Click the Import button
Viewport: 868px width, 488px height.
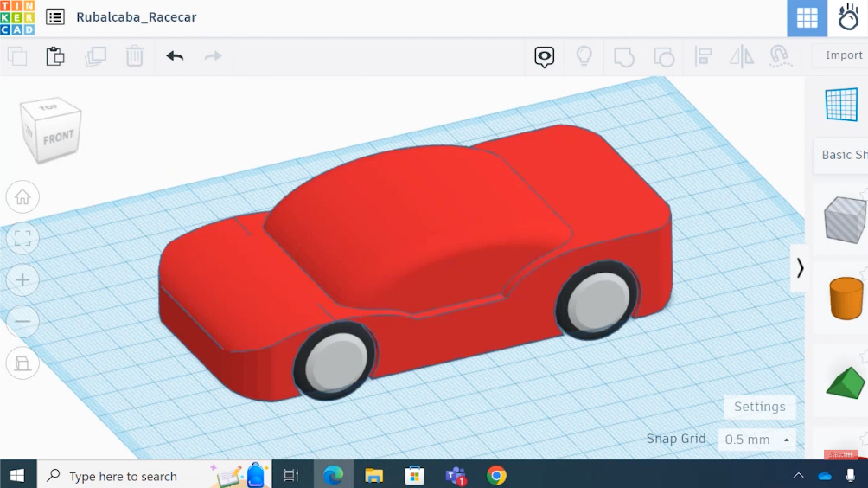coord(843,55)
